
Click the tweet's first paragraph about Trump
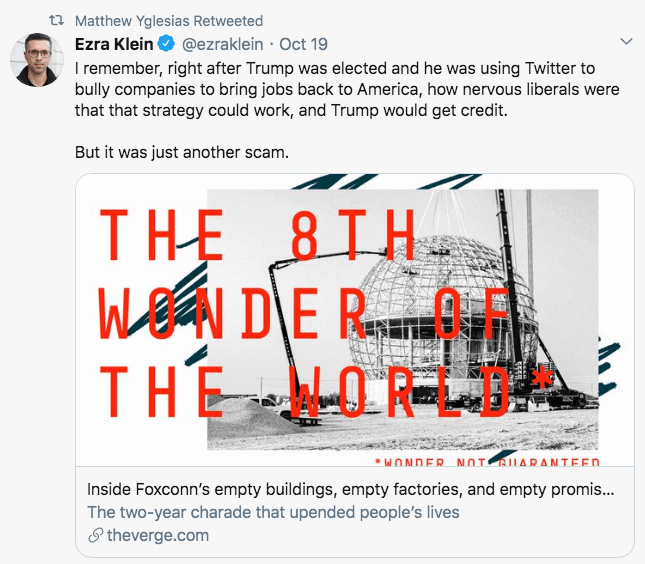click(x=347, y=89)
